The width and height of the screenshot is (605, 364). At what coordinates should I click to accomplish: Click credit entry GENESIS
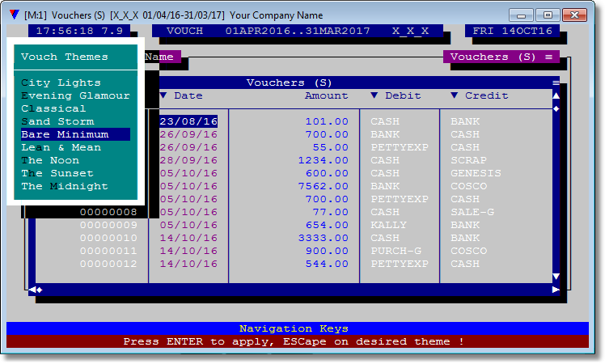point(476,173)
